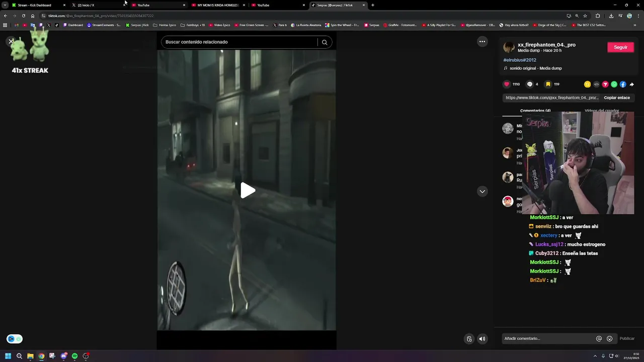Open the tab search dropdown arrow

coord(5,5)
